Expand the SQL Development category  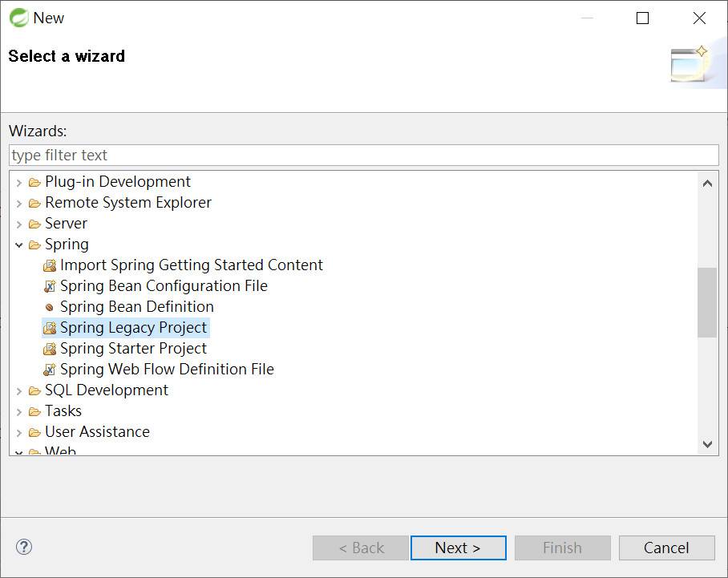point(19,391)
